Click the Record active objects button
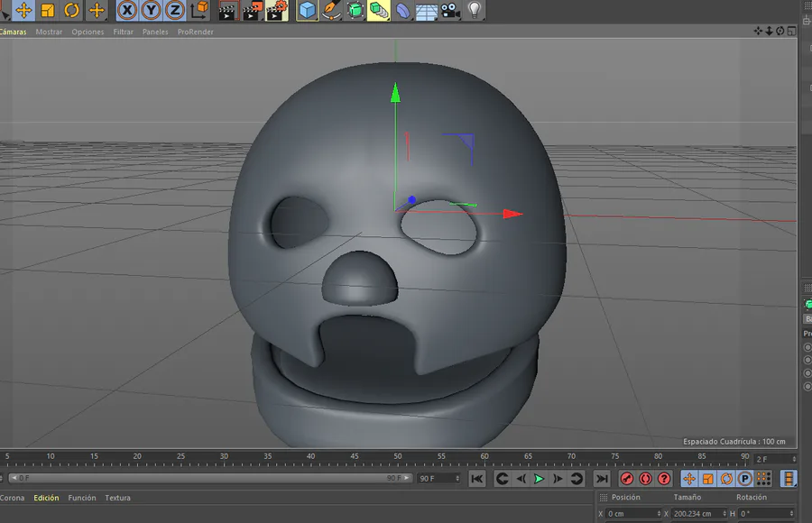 coord(627,479)
